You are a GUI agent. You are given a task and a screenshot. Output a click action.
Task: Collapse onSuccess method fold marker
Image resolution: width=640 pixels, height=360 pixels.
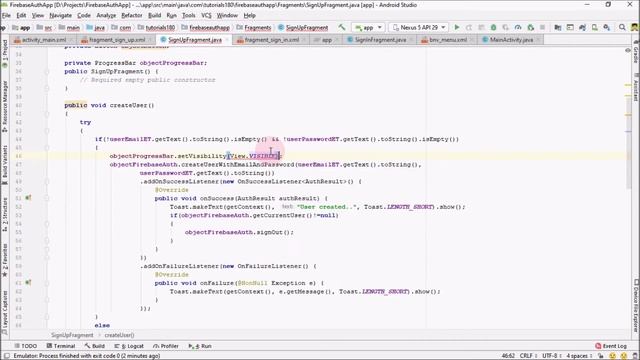47,198
